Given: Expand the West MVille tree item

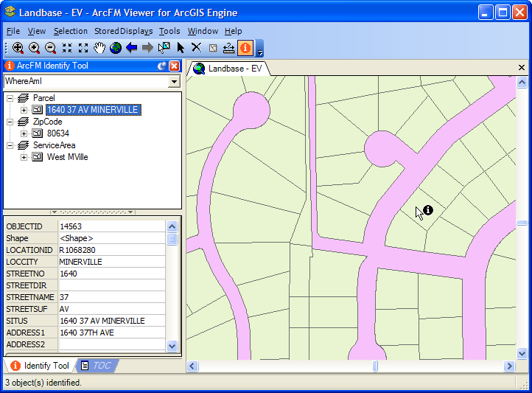Looking at the screenshot, I should [x=24, y=157].
